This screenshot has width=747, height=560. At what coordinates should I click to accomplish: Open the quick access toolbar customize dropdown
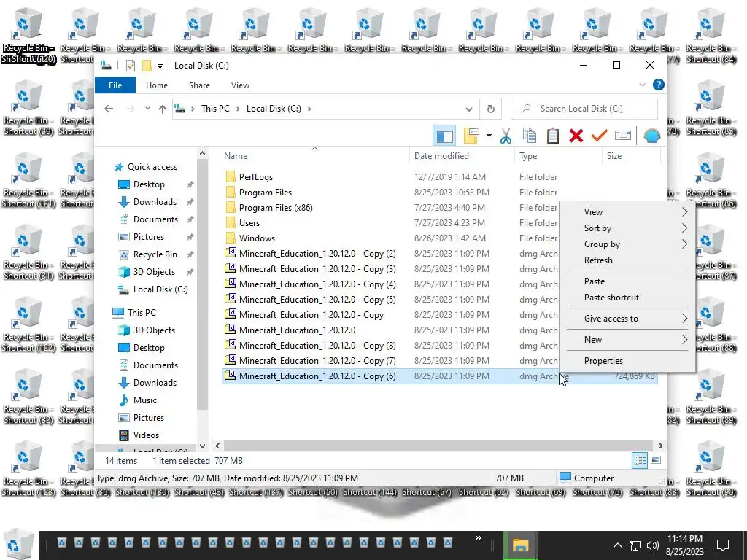pyautogui.click(x=160, y=66)
